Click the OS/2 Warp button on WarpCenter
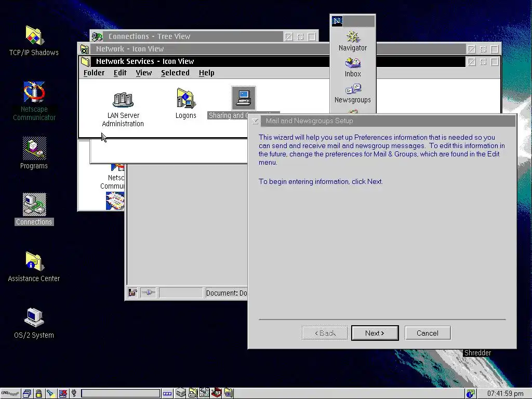532x399 pixels. (10, 394)
